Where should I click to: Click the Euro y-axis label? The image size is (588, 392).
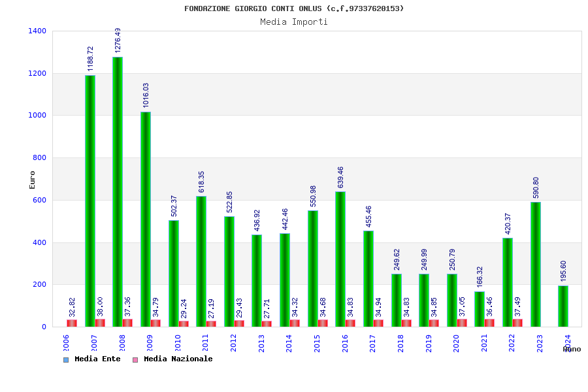coord(32,180)
